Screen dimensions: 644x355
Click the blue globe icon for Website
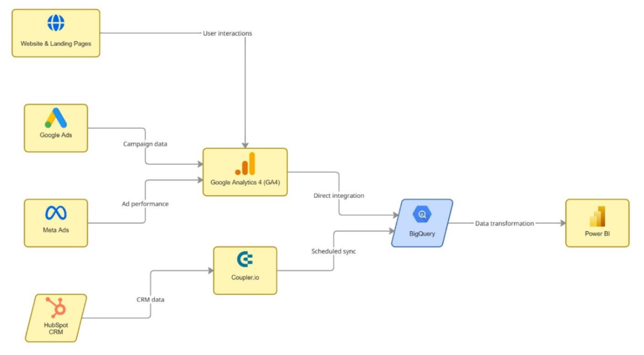point(56,23)
